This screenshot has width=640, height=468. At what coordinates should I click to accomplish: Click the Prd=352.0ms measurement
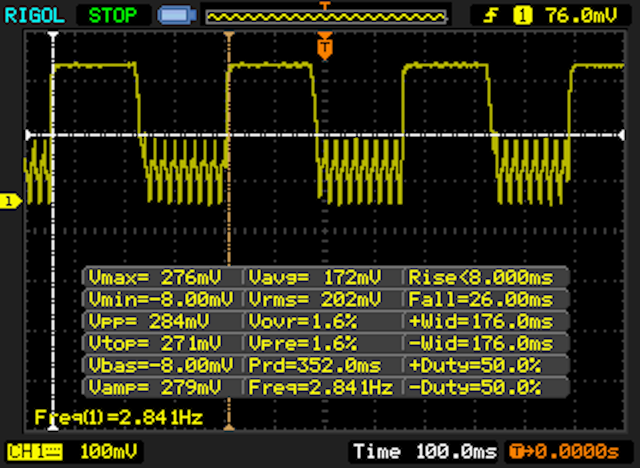coord(315,365)
